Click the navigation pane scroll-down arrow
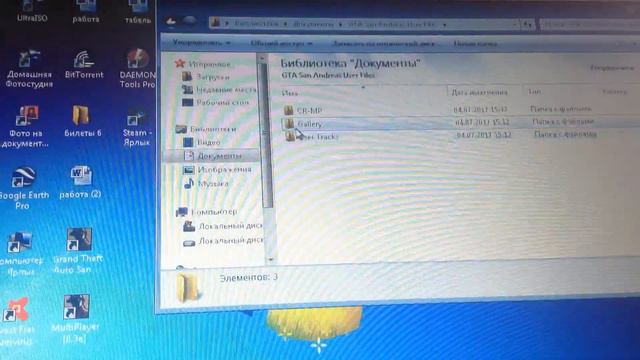 [270, 259]
